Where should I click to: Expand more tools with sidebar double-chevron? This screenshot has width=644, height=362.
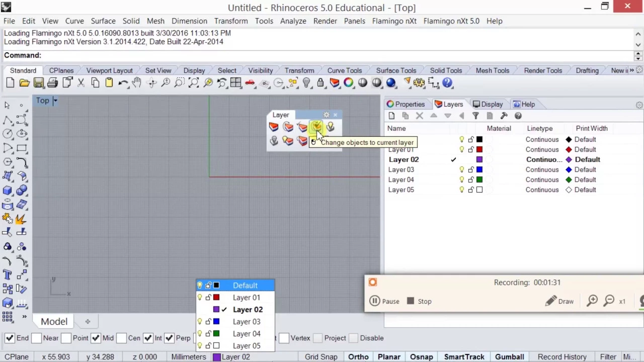(x=24, y=317)
